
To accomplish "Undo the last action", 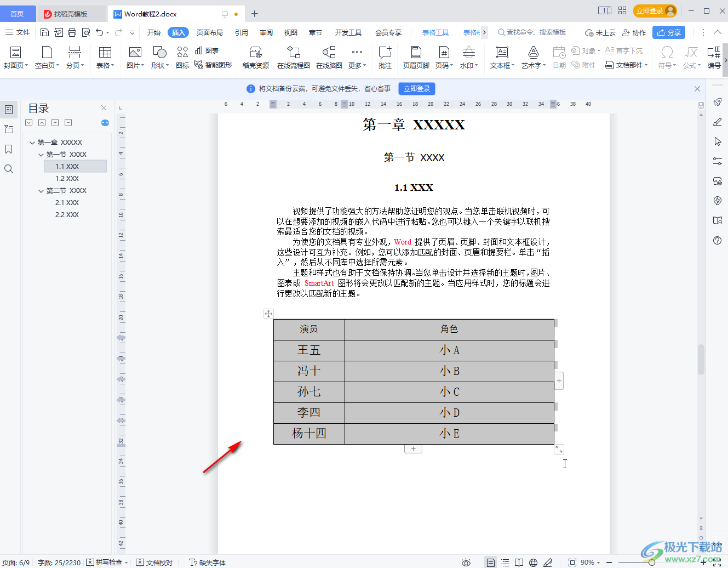I will pos(99,32).
